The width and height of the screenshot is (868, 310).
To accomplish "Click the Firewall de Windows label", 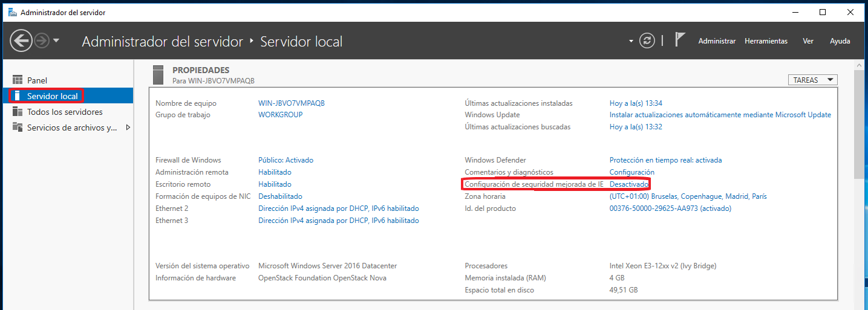I will point(188,160).
